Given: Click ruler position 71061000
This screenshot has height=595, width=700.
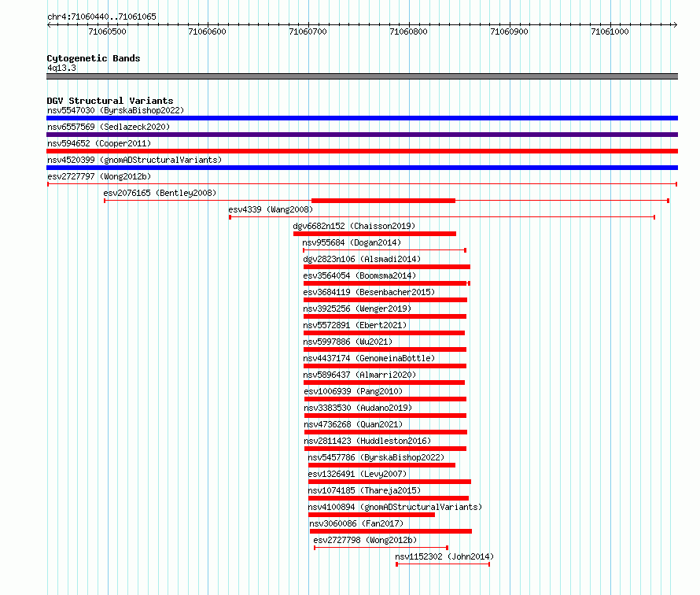Looking at the screenshot, I should coord(610,31).
